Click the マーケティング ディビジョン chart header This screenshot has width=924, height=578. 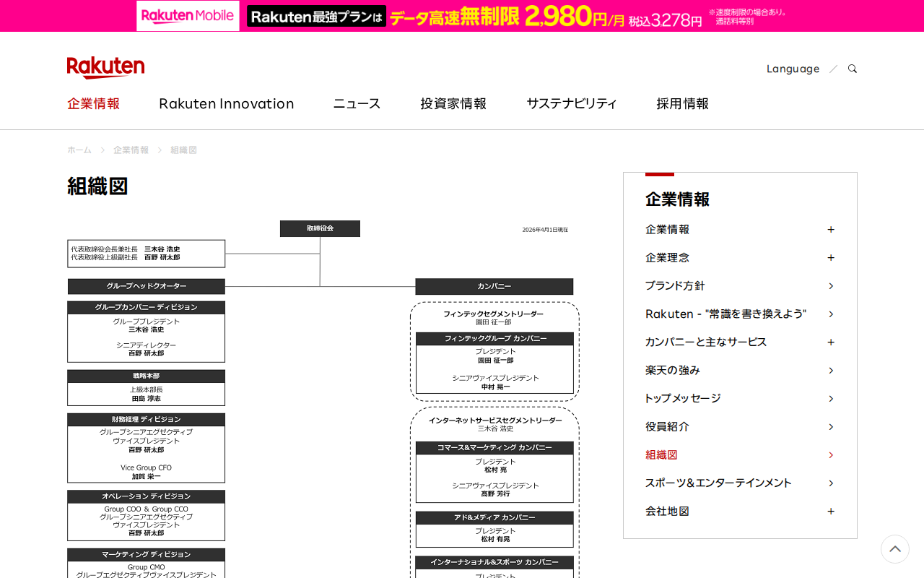click(147, 555)
